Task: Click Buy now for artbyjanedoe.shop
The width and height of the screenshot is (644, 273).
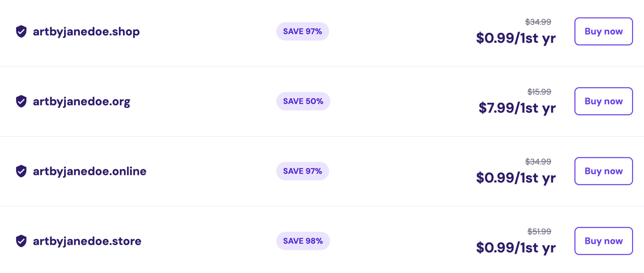Action: [603, 31]
